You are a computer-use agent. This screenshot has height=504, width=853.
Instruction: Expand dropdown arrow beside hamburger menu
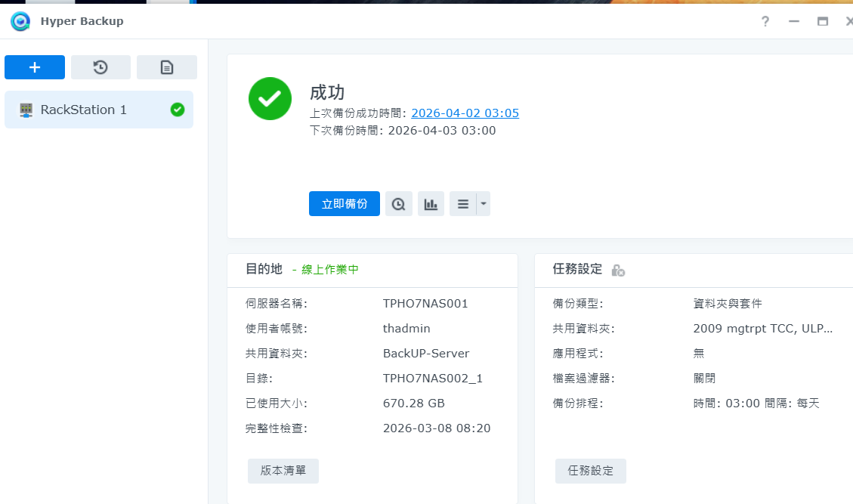click(484, 204)
